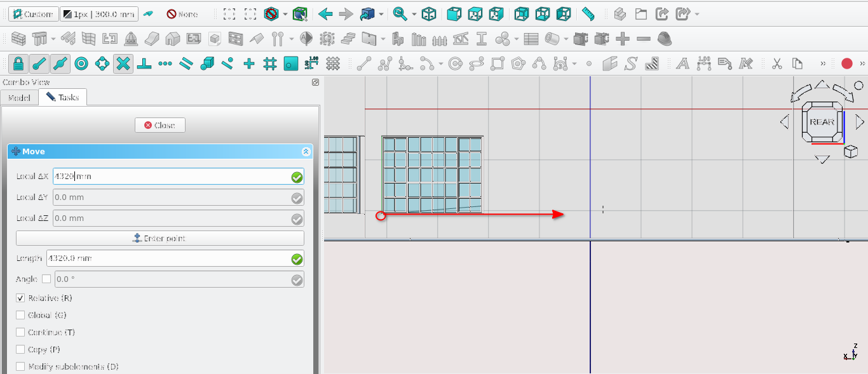Click the hard hat icon
This screenshot has width=868, height=374.
665,39
